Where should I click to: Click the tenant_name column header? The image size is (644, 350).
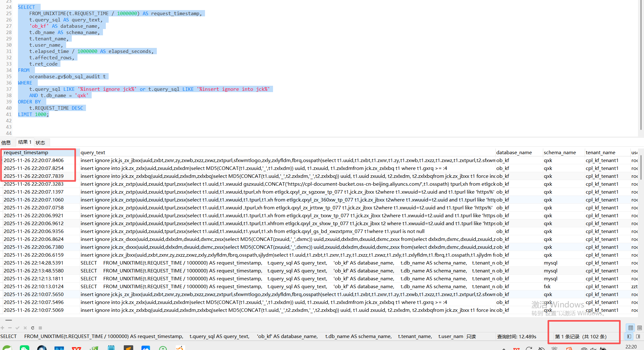point(600,153)
